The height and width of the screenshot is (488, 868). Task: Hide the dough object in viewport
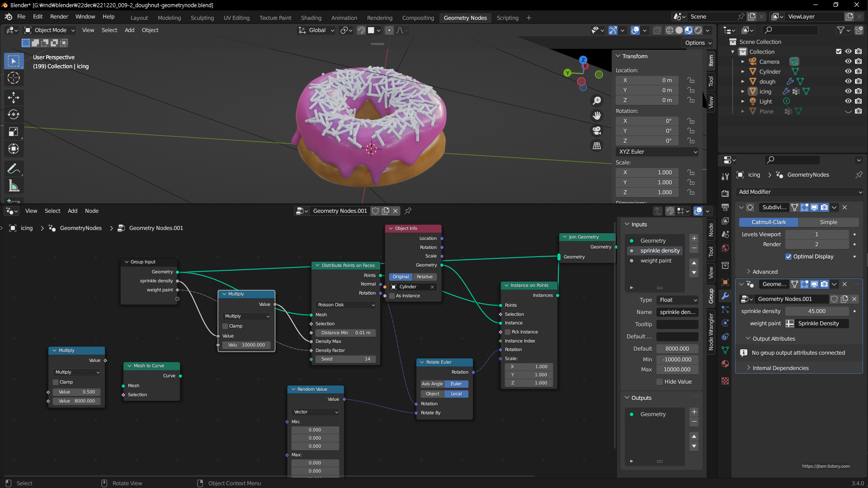coord(848,81)
